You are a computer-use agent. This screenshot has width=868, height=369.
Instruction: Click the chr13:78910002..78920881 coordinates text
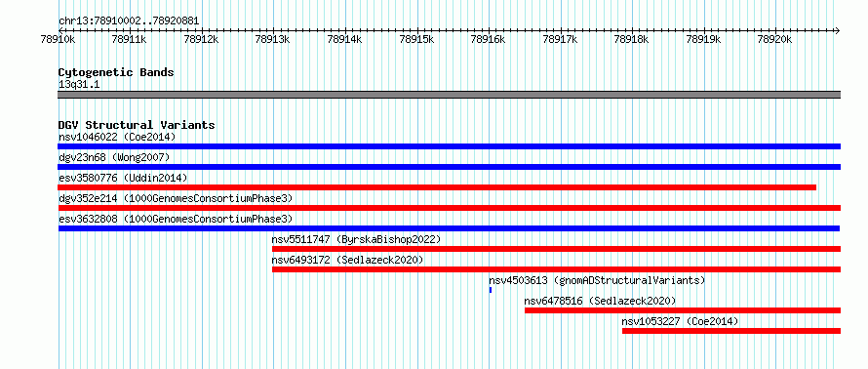coord(129,21)
